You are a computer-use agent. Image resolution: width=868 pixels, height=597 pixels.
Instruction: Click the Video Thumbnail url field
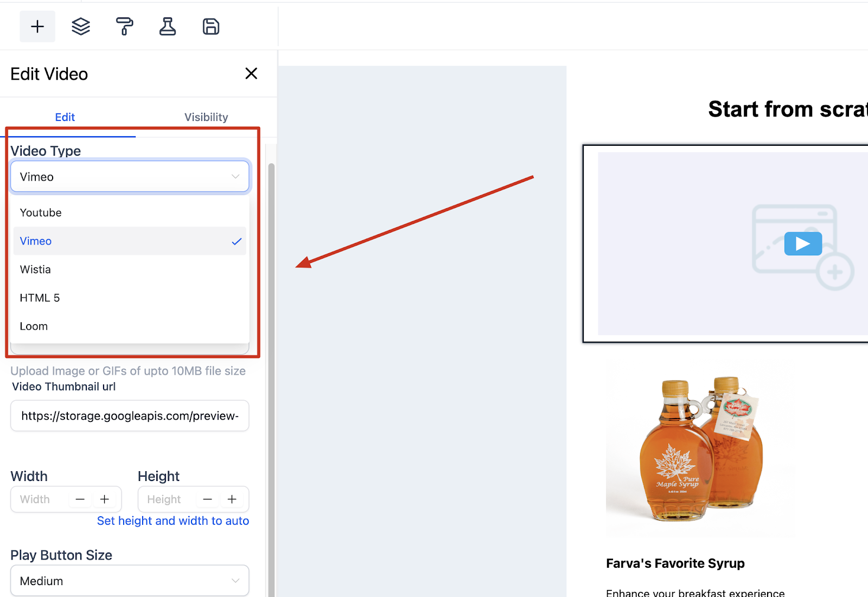pos(130,416)
